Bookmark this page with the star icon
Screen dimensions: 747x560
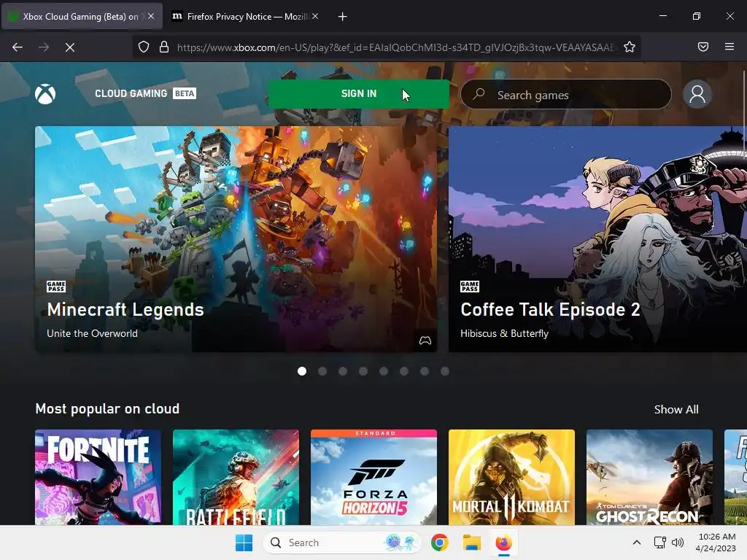click(630, 47)
